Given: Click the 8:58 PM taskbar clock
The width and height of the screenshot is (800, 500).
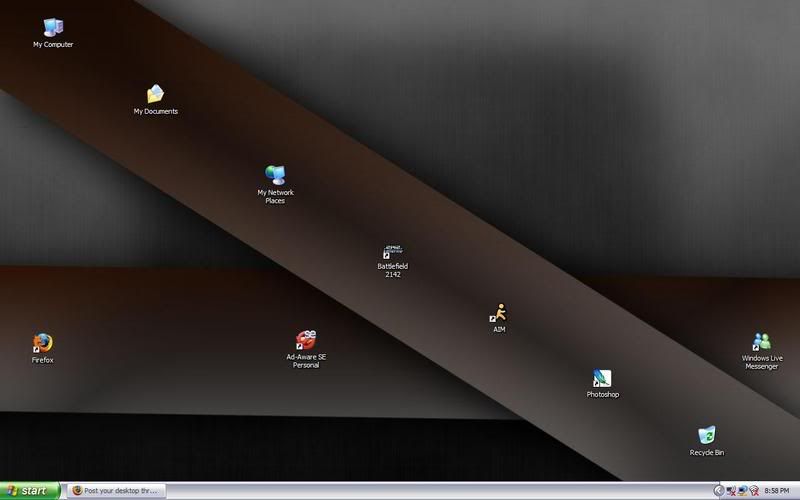Looking at the screenshot, I should click(776, 491).
